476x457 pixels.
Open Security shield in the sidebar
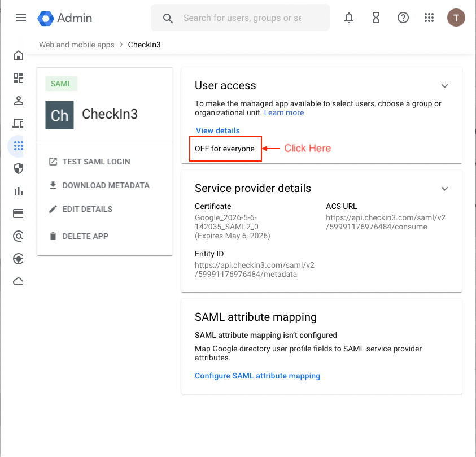pyautogui.click(x=19, y=168)
